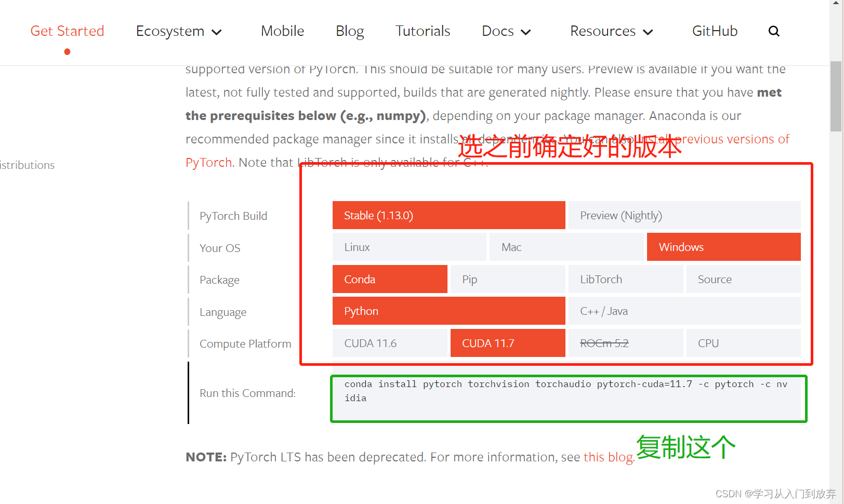Click the 'Your OS' row label
844x504 pixels.
click(x=220, y=248)
